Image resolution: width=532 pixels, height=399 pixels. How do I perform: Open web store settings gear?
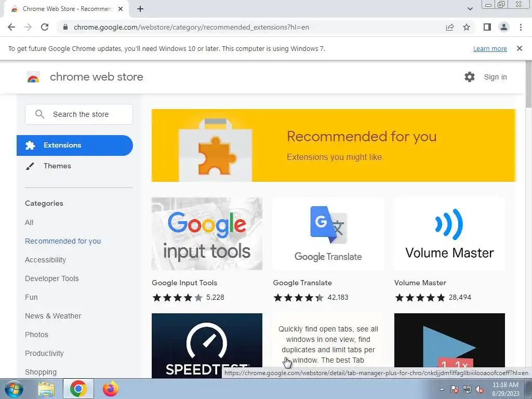coord(470,77)
